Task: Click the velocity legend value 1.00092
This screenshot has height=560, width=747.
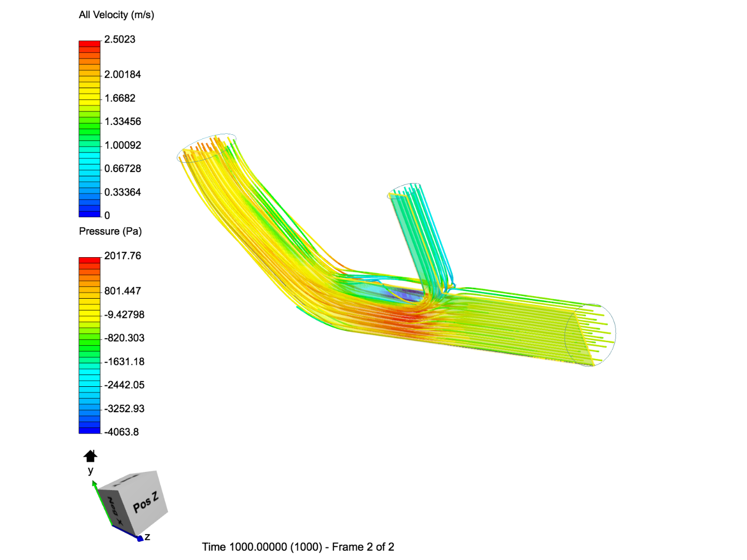Action: tap(122, 145)
